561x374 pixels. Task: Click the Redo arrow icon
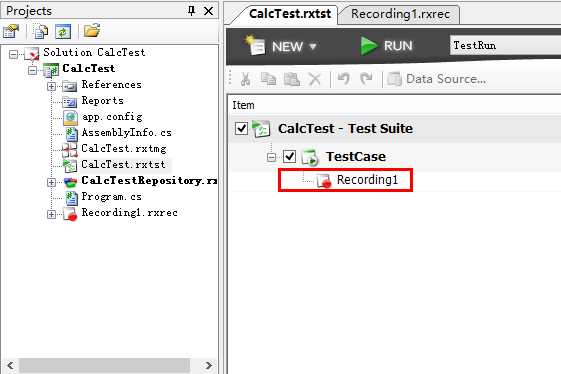366,79
